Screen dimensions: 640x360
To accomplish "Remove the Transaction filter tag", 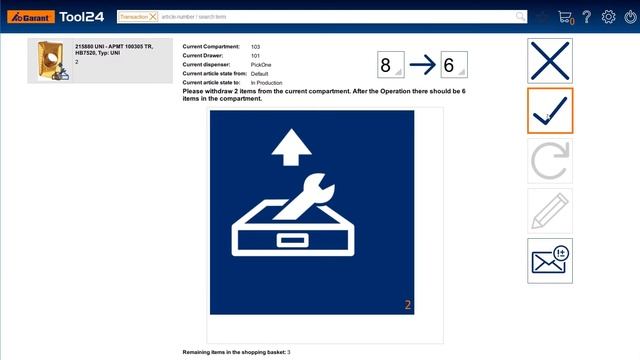I will (x=153, y=17).
